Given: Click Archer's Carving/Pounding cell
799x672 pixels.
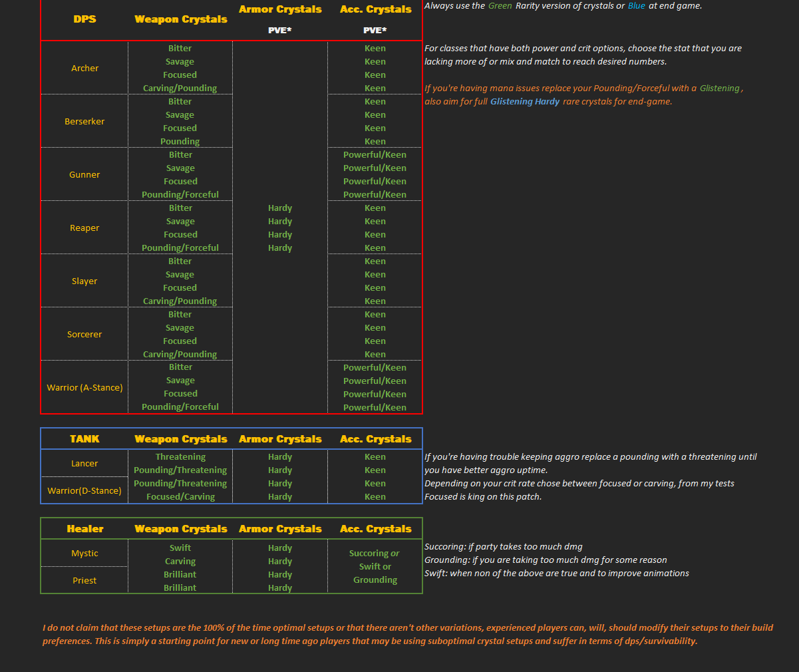Looking at the screenshot, I should [x=180, y=88].
